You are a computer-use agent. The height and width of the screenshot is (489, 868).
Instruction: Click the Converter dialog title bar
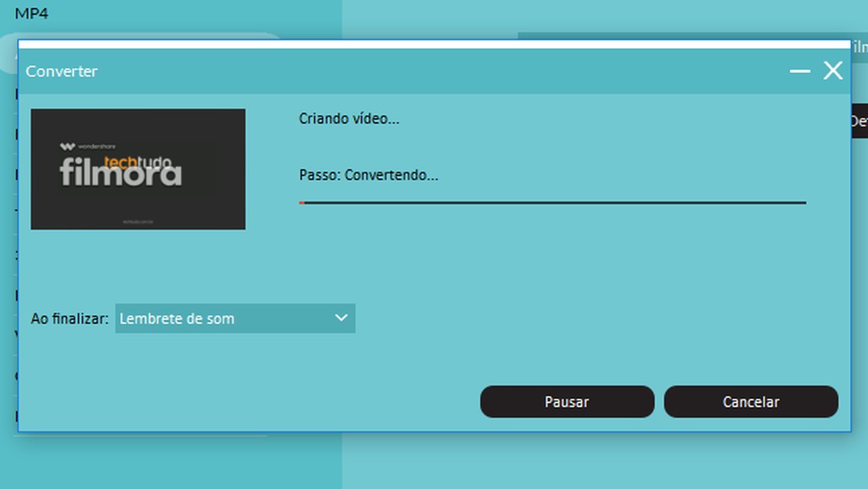click(402, 72)
